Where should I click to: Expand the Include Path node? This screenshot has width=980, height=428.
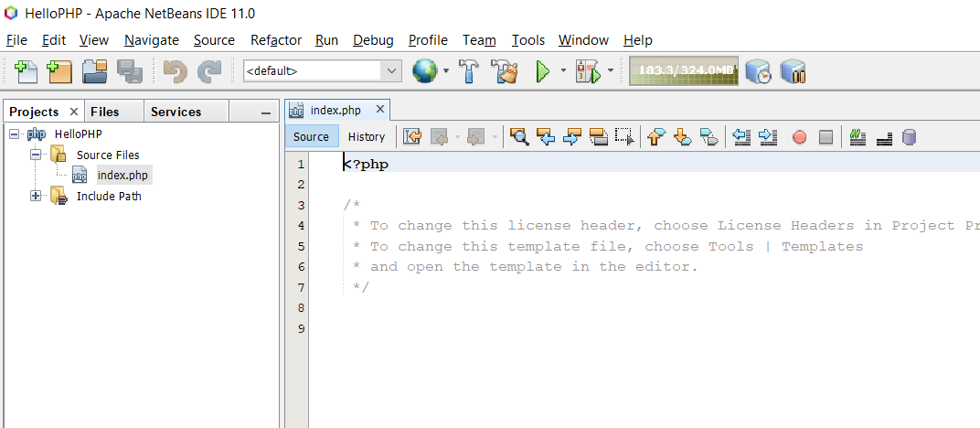point(35,196)
